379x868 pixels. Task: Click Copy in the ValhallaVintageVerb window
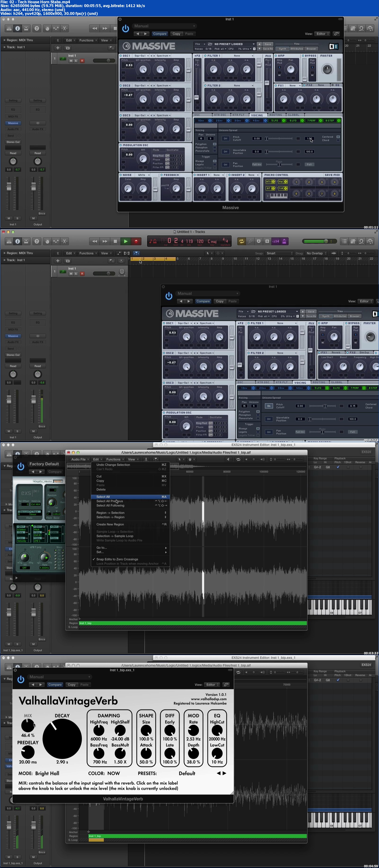coord(71,684)
